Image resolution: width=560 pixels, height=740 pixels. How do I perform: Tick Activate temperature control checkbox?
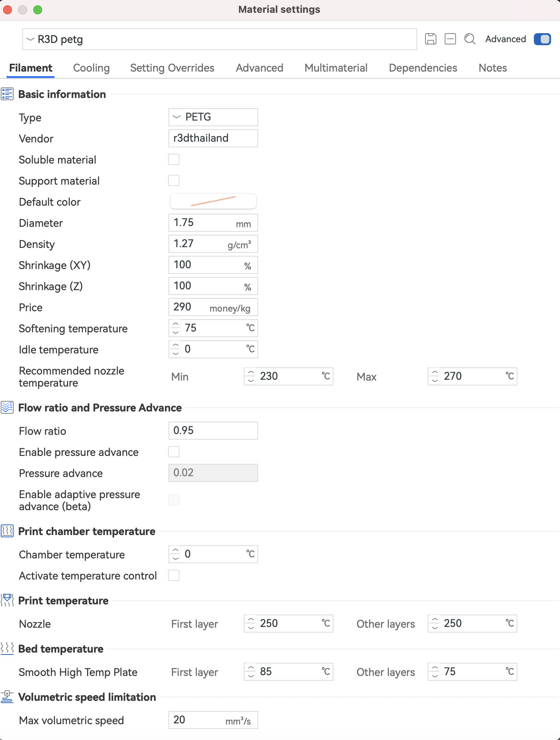[x=174, y=575]
